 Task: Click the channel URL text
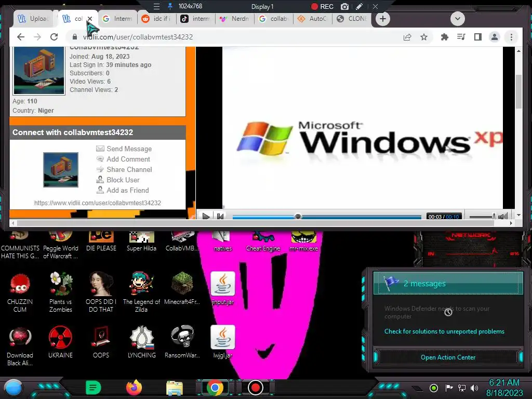point(97,203)
